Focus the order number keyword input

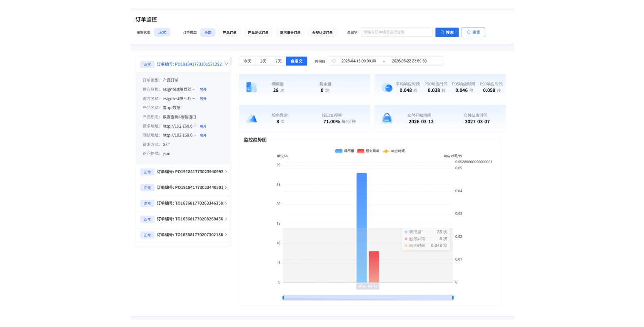(x=397, y=32)
